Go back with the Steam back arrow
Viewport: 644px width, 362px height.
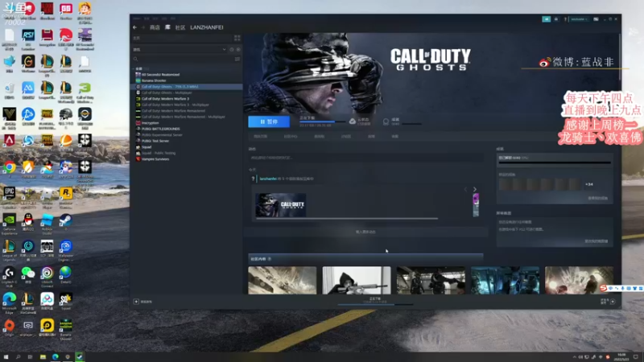pyautogui.click(x=134, y=27)
